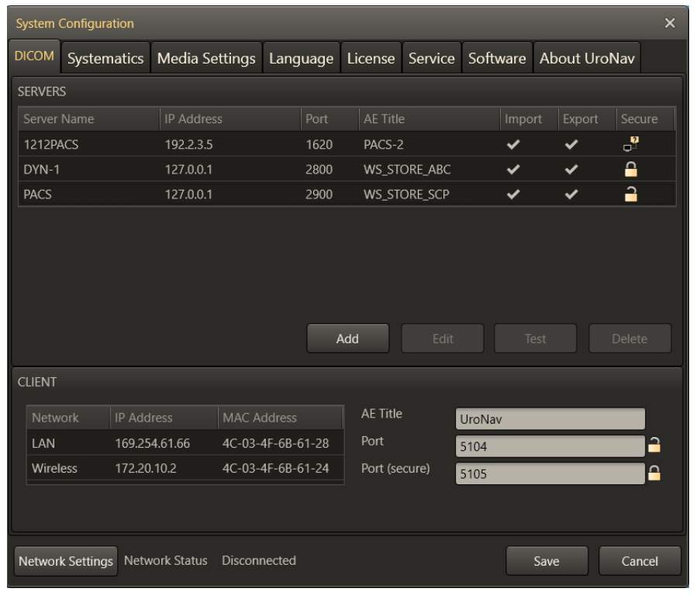Open the About UroNav tab
The height and width of the screenshot is (609, 700).
(x=587, y=58)
